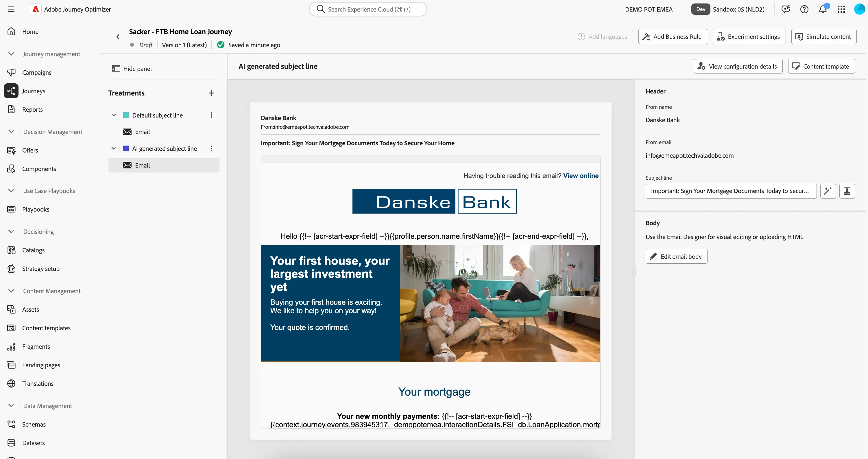Collapse Journey management section
868x459 pixels.
11,54
